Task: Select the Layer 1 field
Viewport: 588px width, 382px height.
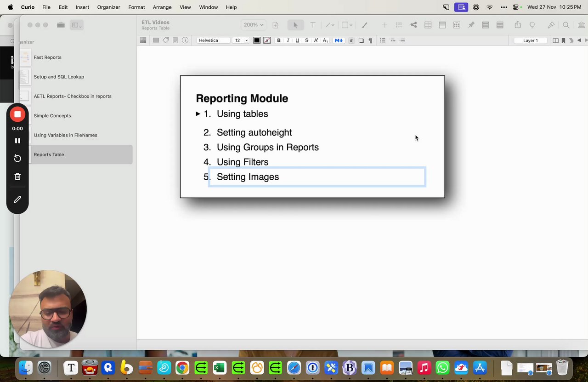Action: 531,40
